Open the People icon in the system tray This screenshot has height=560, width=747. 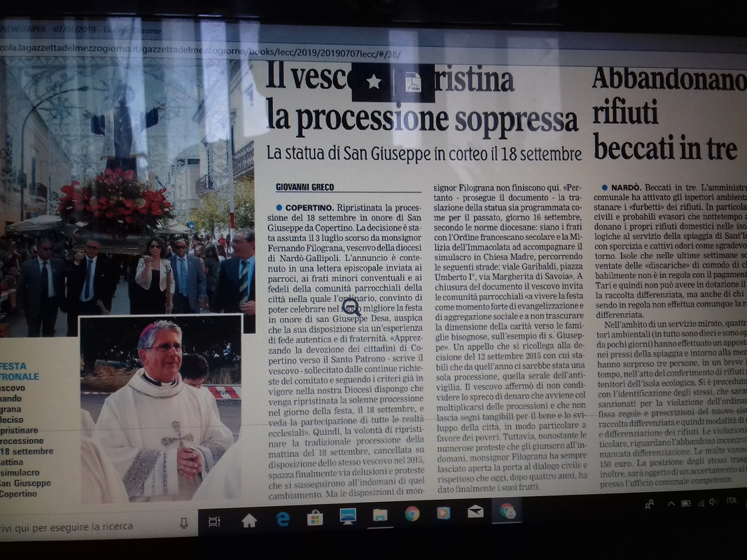649,505
